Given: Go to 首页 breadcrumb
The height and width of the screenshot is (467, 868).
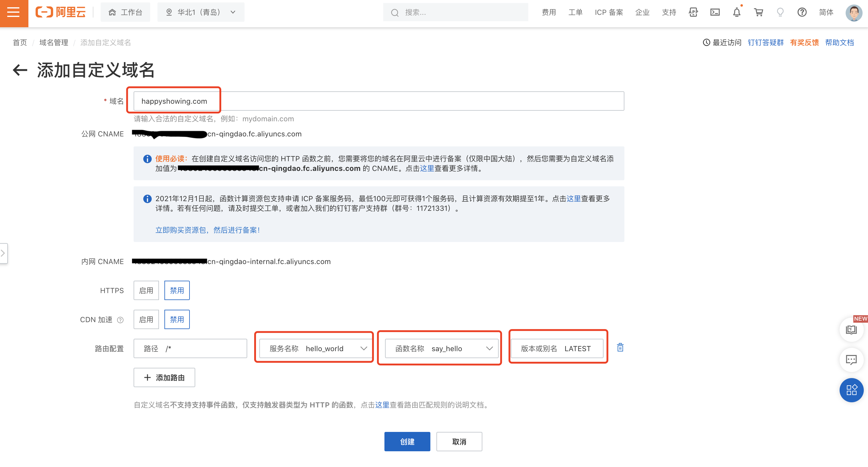Looking at the screenshot, I should 20,42.
